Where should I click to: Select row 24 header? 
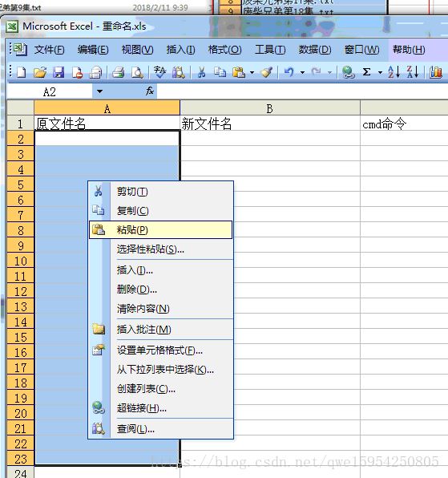(20, 472)
